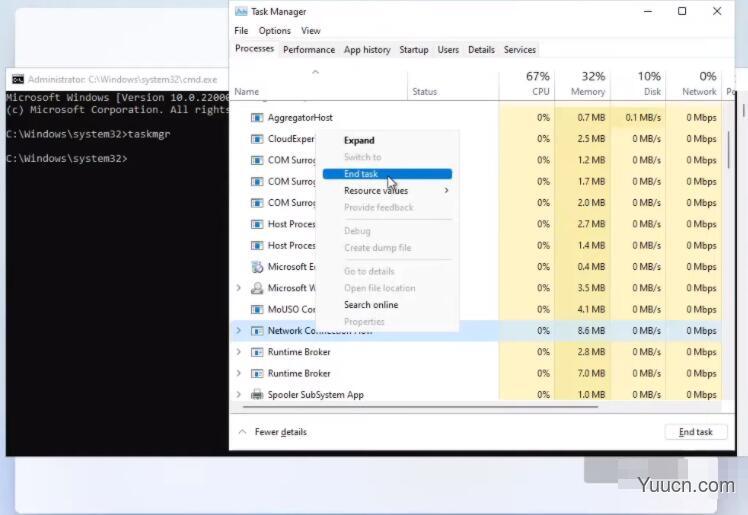
Task: Click the icon of the 7.0 MB Runtime Broker row
Action: pyautogui.click(x=257, y=373)
